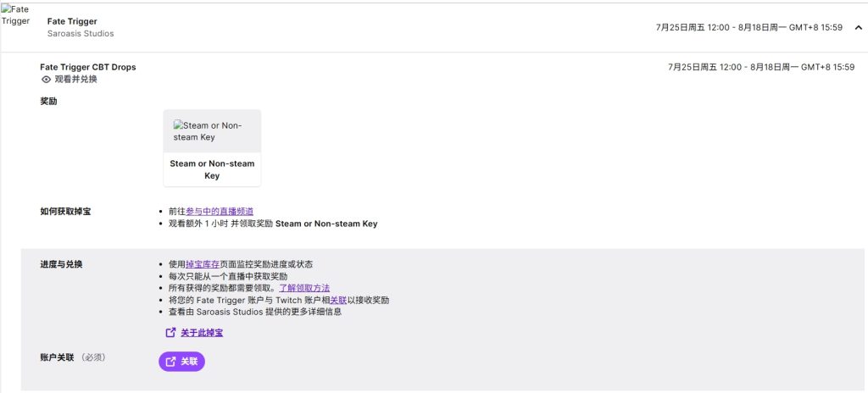The width and height of the screenshot is (868, 393).
Task: Select the Fate Trigger campaign title
Action: tap(72, 21)
